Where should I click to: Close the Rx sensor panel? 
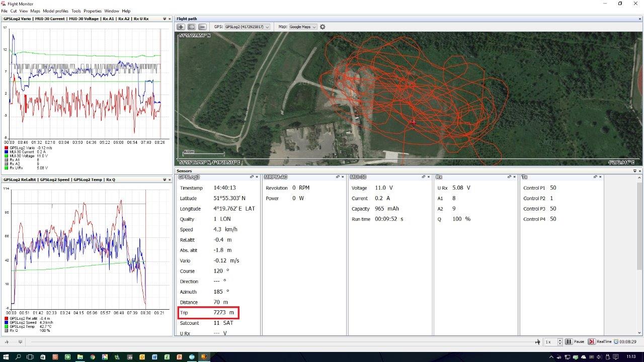pos(514,177)
